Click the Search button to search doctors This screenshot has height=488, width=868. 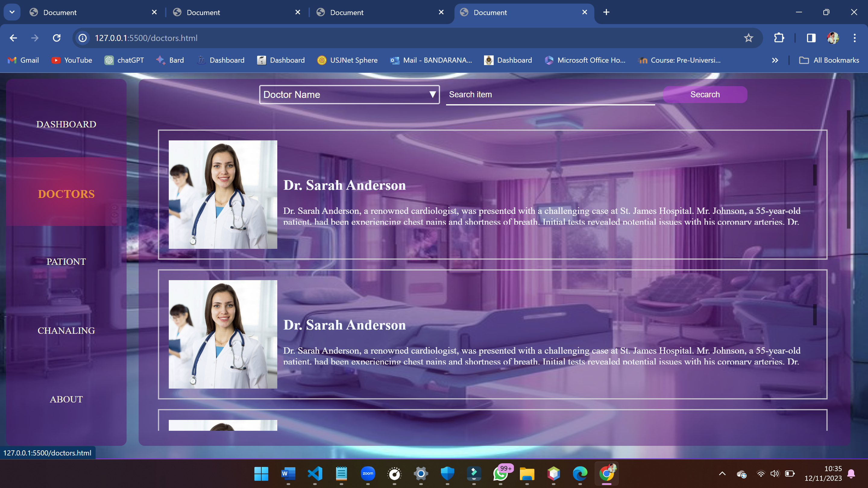tap(705, 94)
